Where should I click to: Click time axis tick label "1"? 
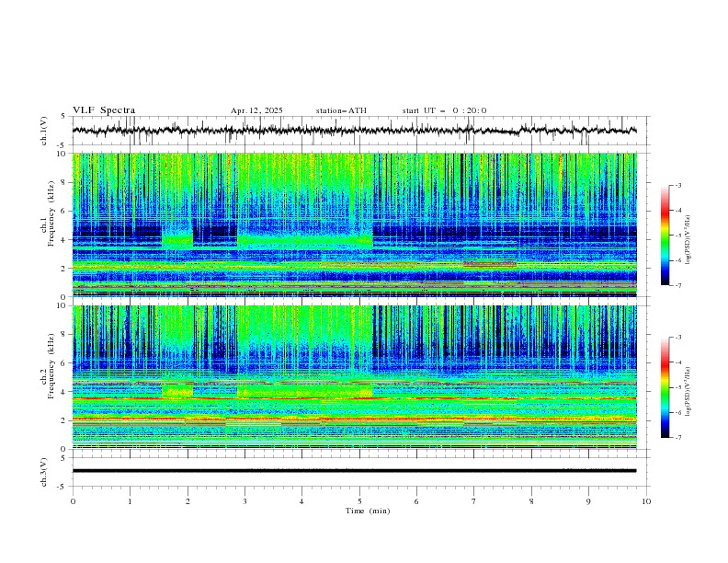tap(130, 501)
